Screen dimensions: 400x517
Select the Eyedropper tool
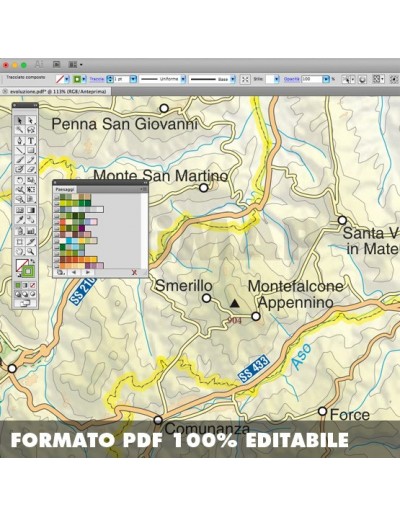20,220
